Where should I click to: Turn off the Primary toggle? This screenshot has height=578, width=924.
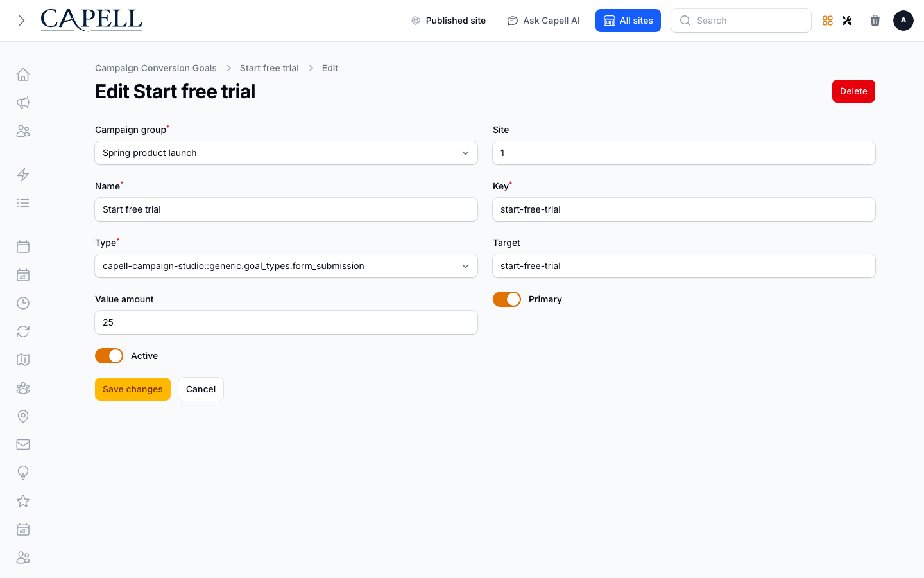[x=507, y=299]
